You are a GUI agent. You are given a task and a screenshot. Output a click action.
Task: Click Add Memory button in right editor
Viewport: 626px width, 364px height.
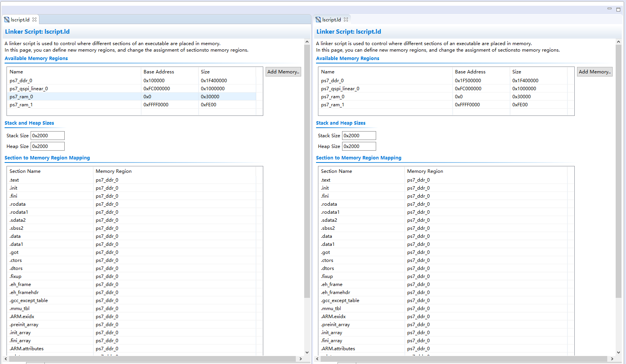pos(595,71)
